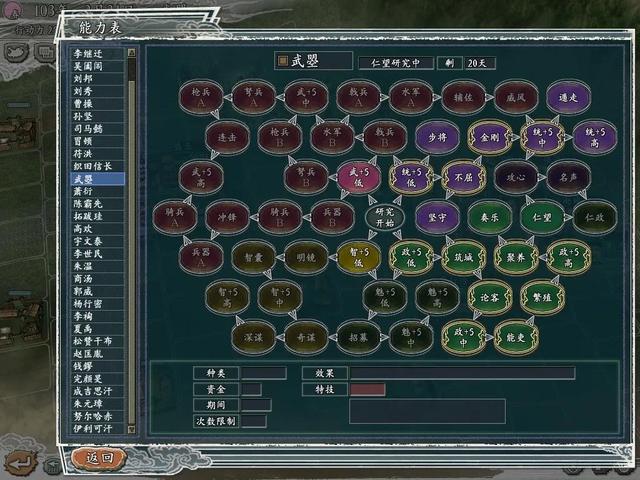This screenshot has width=640, height=480.
Task: Select 司马懿 in the ruler list
Action: click(x=97, y=129)
